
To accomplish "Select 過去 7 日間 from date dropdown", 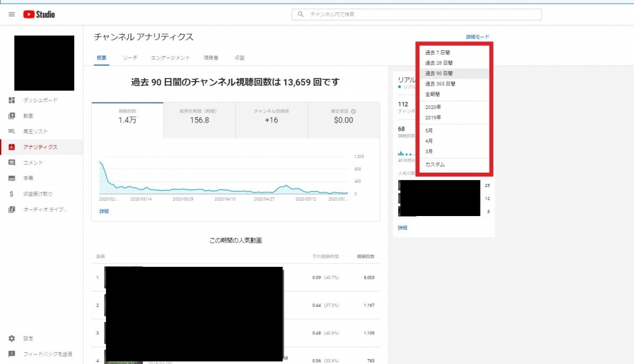I will pyautogui.click(x=437, y=53).
